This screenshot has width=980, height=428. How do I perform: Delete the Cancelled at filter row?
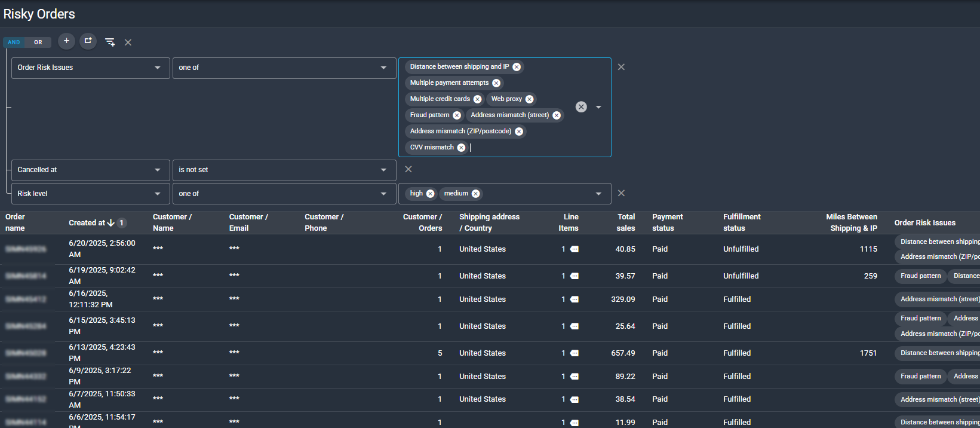point(408,170)
